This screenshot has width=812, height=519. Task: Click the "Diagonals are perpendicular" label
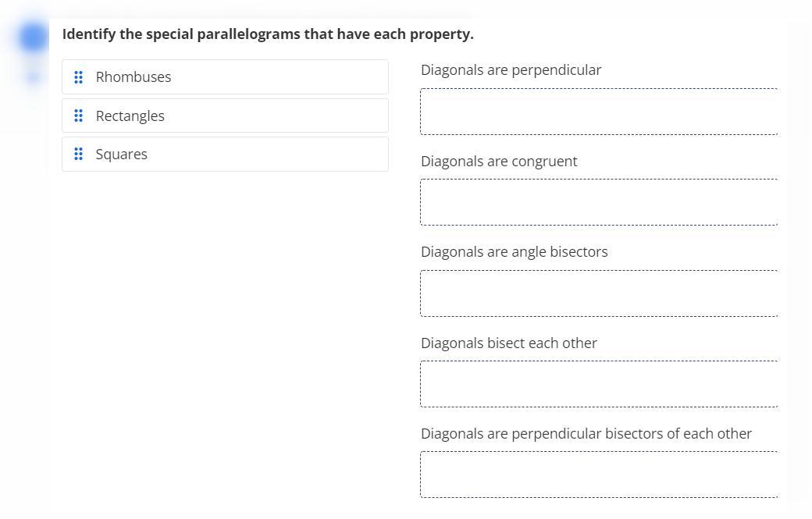[x=511, y=70]
